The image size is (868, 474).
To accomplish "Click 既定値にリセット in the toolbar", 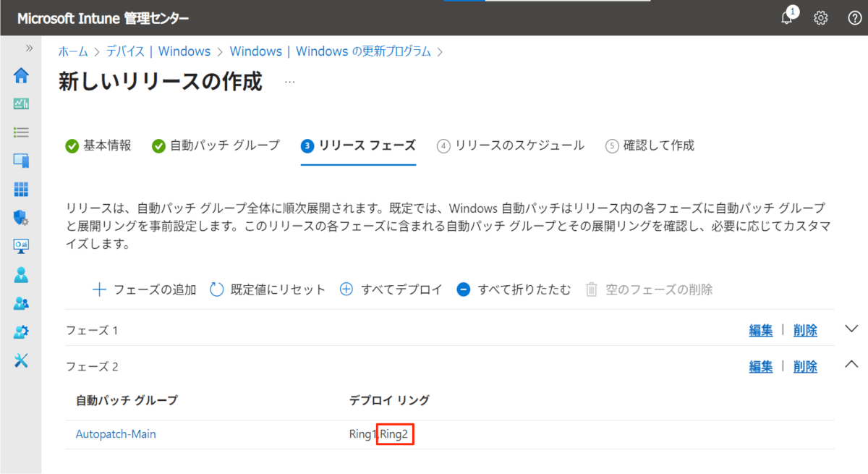I will (268, 289).
